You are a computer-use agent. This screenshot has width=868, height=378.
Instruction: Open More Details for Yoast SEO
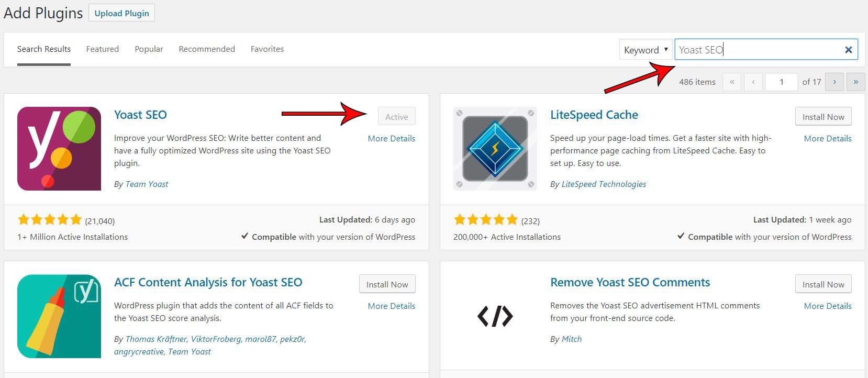[x=392, y=138]
